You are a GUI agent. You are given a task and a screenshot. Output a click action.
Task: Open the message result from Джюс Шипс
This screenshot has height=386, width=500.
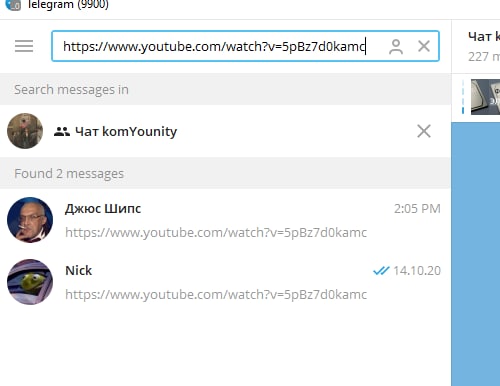pyautogui.click(x=225, y=220)
